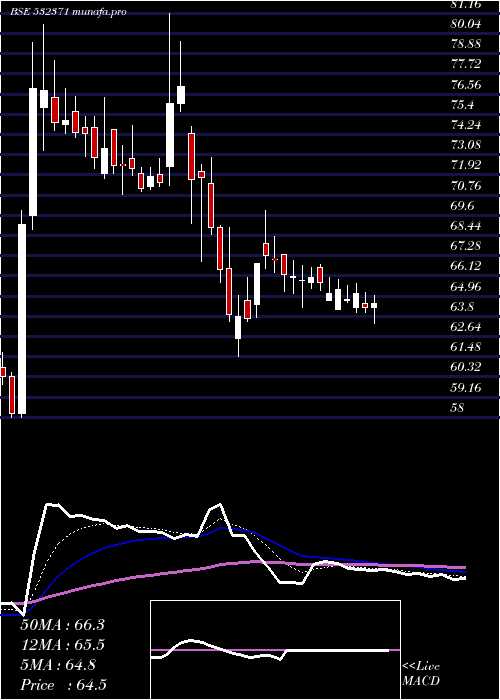Click the Price : 64.5 legend value
500x700 pixels.
[64, 685]
